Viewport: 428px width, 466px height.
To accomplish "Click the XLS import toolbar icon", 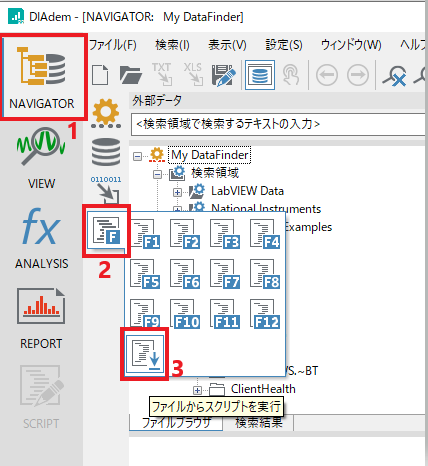I will coord(193,74).
